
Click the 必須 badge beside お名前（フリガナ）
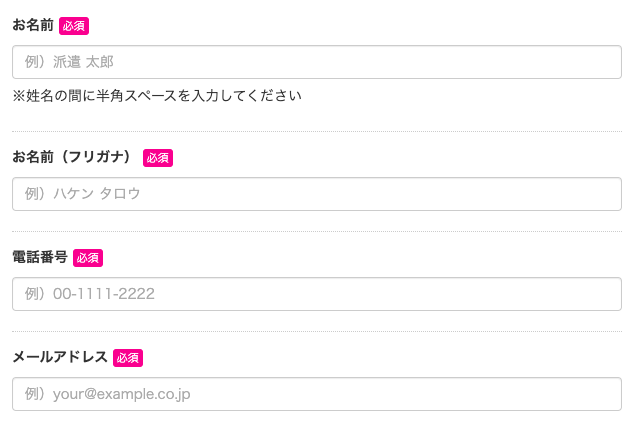tap(158, 158)
